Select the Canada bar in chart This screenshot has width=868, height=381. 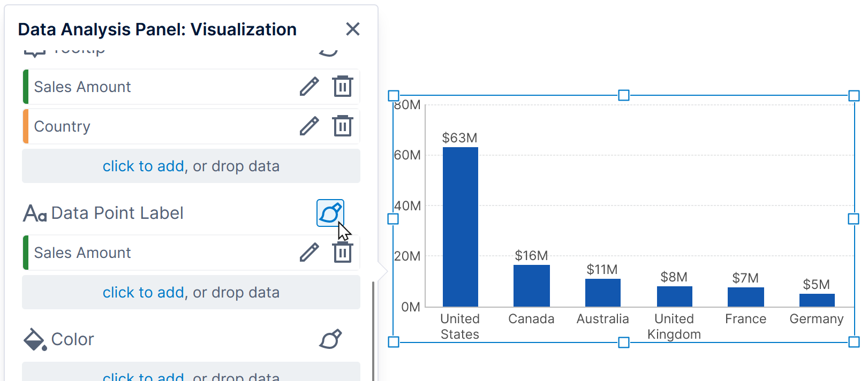pos(531,286)
